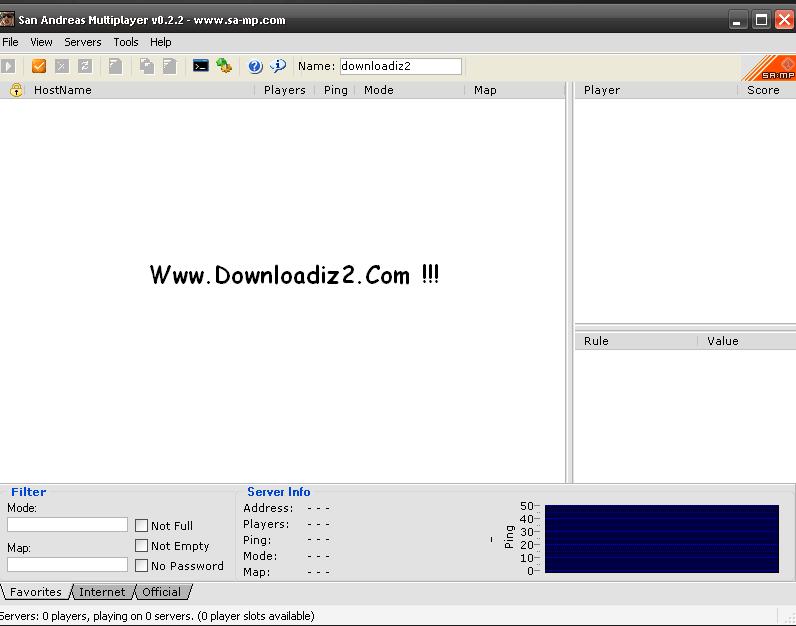Click the SA:MP logo in the toolbar
This screenshot has height=626, width=796.
(x=770, y=68)
